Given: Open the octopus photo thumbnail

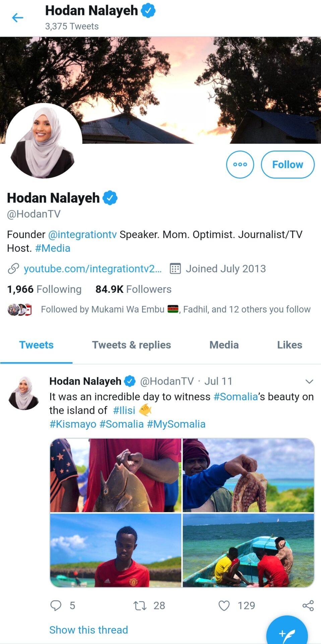Looking at the screenshot, I should (x=248, y=475).
